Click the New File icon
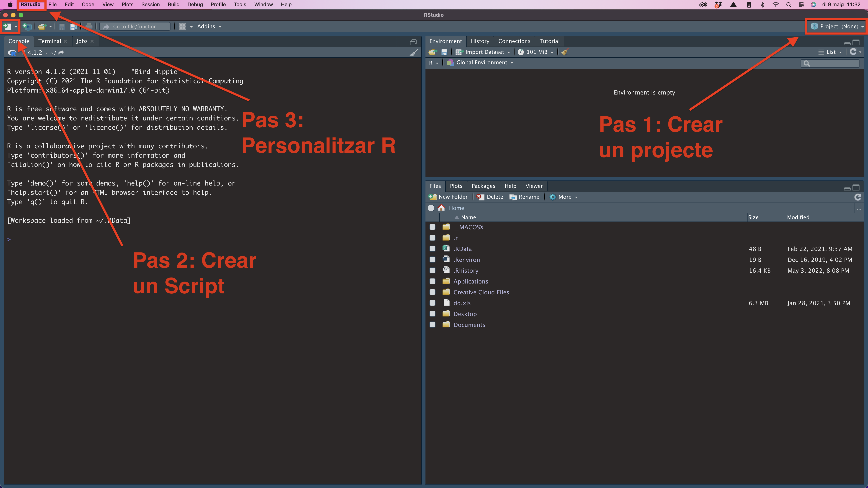 tap(7, 26)
